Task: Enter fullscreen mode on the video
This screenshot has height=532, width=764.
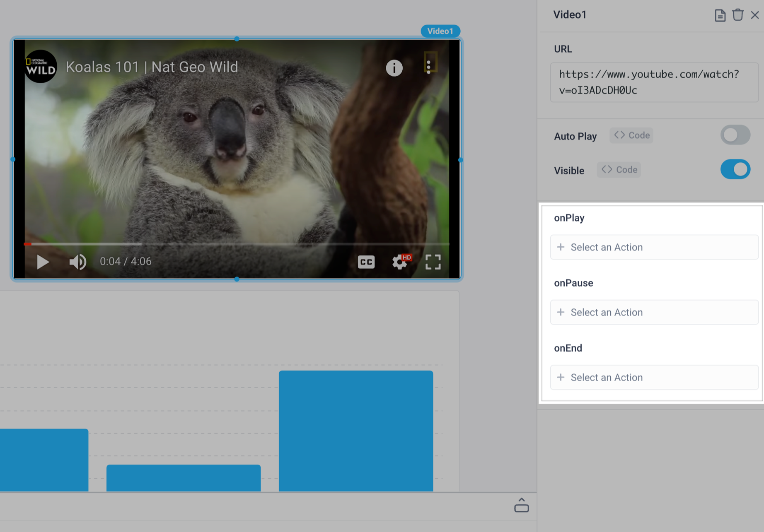Action: click(433, 262)
